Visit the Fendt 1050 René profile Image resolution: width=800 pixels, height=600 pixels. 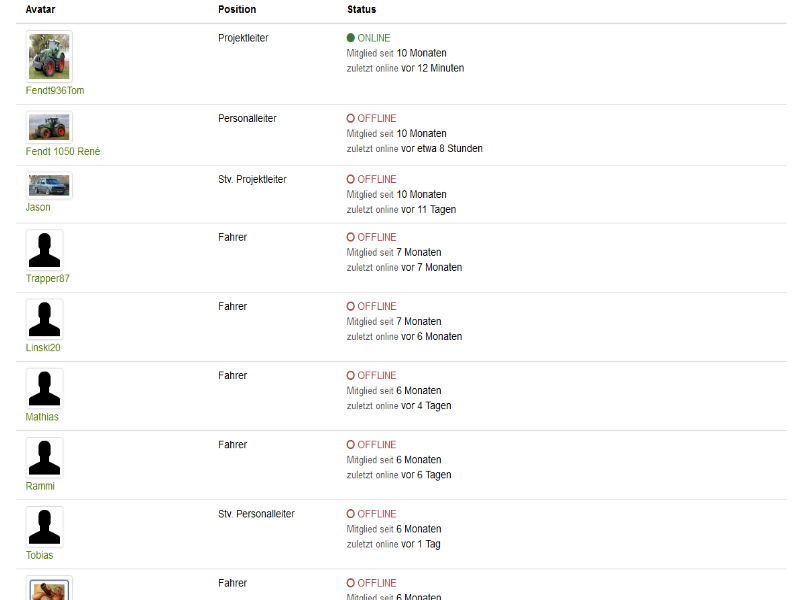[x=63, y=151]
